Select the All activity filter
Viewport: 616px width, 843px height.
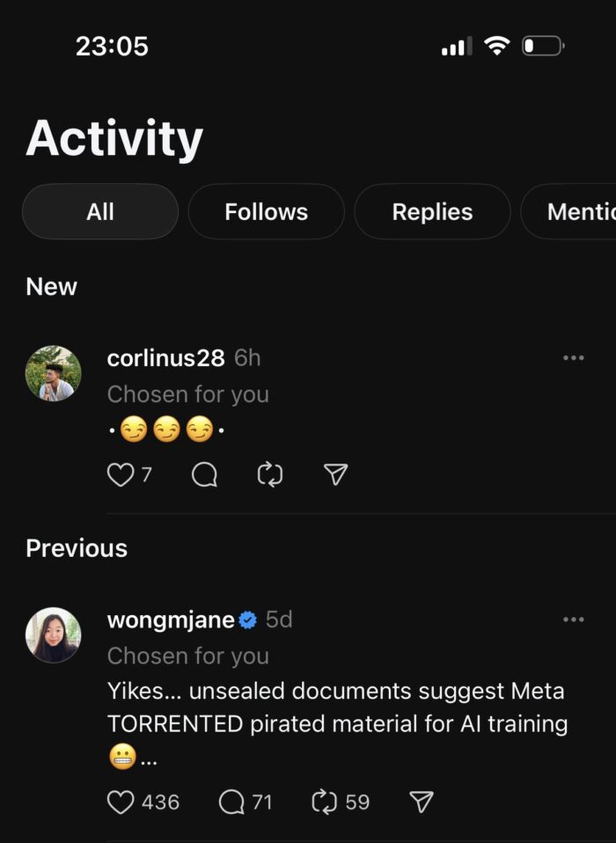[100, 212]
